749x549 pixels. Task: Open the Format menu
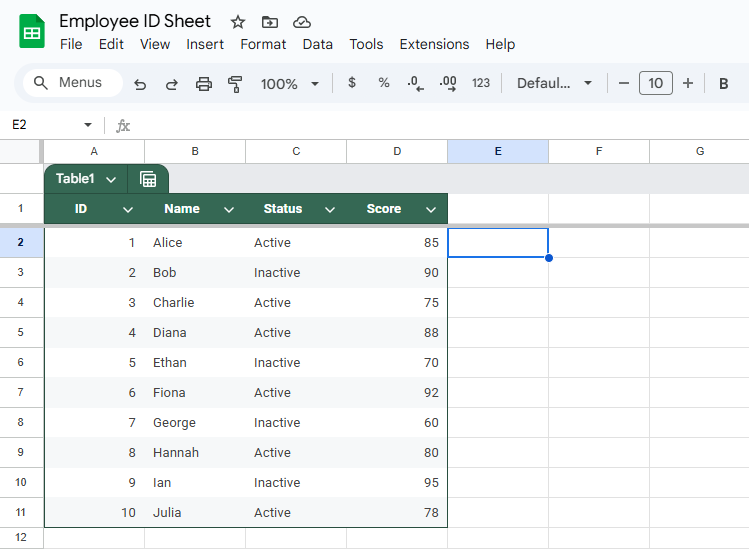pyautogui.click(x=263, y=44)
